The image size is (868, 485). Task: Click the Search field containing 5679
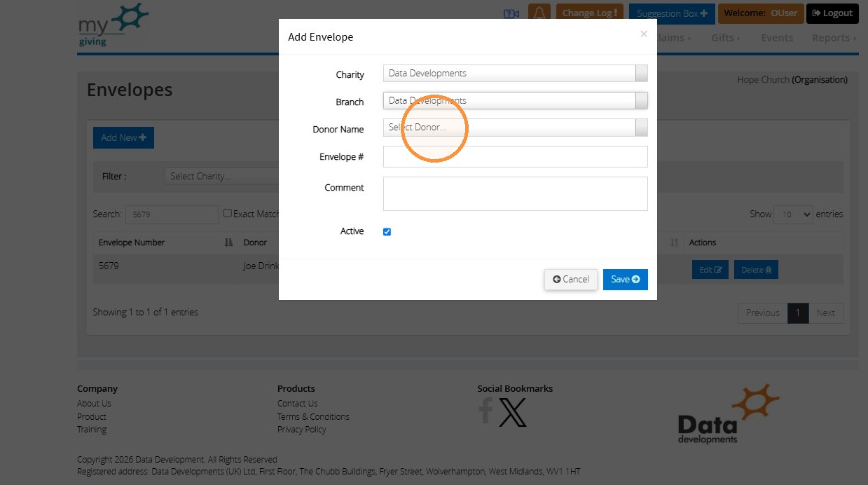click(x=172, y=214)
